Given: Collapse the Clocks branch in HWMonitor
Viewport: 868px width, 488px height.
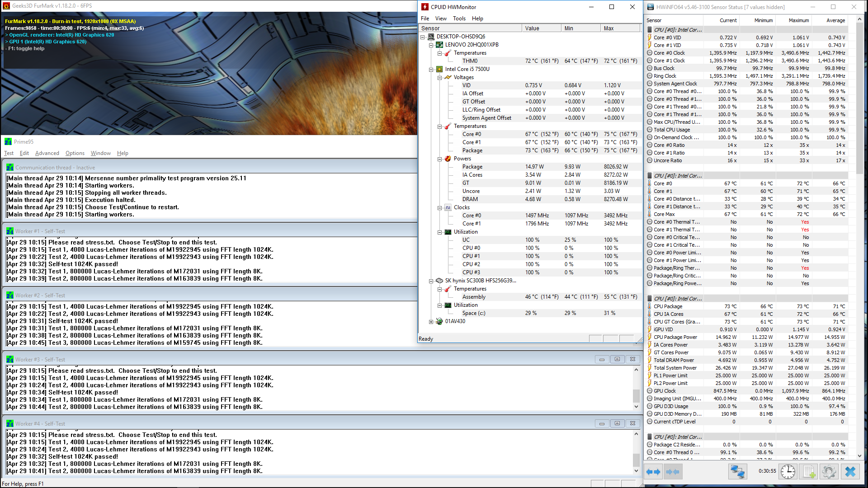Looking at the screenshot, I should [439, 208].
